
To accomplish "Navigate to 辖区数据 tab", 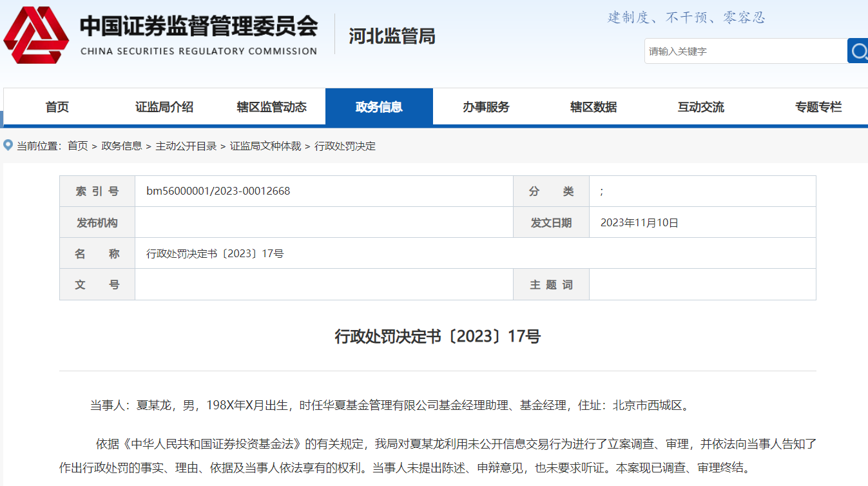I will tap(593, 107).
